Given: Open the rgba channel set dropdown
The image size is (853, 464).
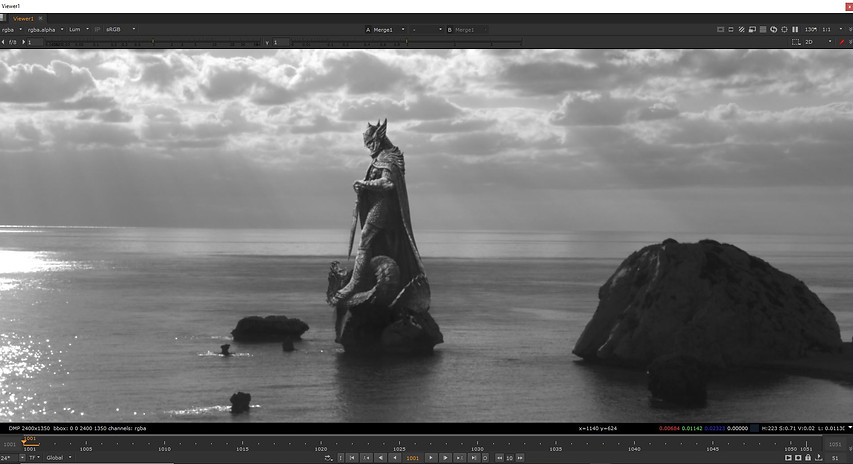Looking at the screenshot, I should click(11, 29).
